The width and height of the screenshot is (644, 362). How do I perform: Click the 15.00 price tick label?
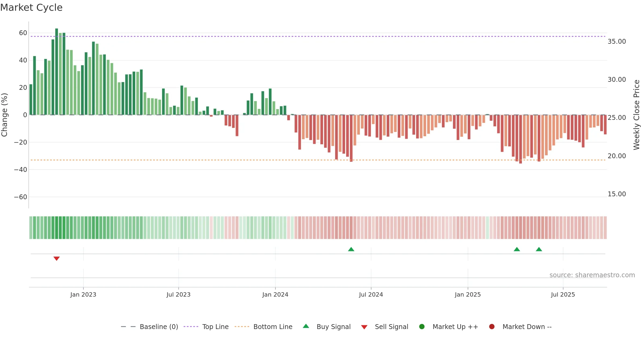pos(617,194)
